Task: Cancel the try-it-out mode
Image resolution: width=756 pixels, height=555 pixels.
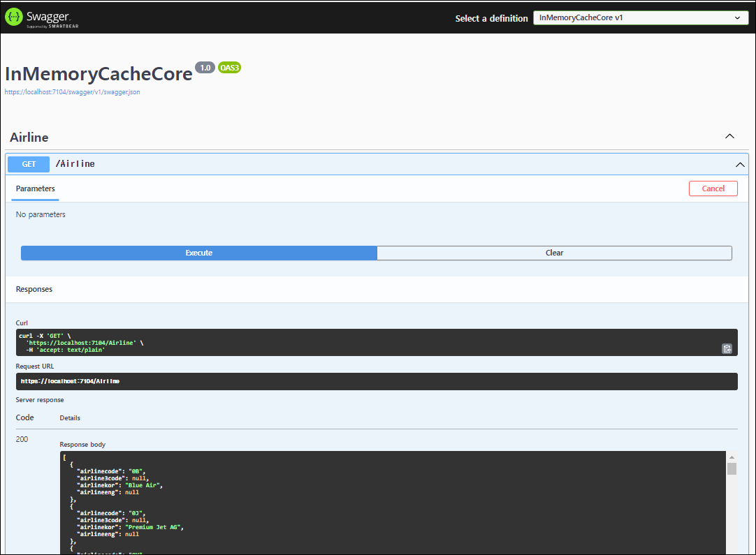Action: point(713,188)
